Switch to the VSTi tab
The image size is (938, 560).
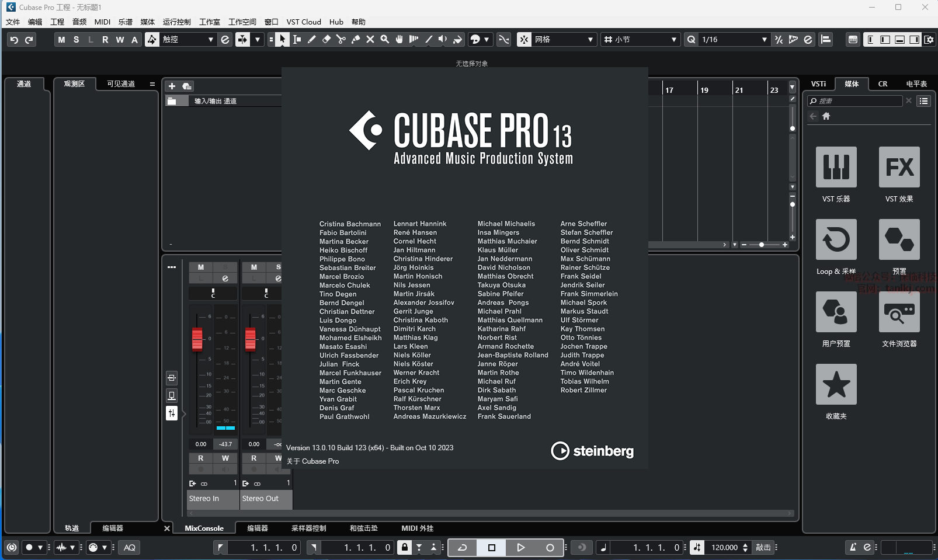click(x=818, y=84)
